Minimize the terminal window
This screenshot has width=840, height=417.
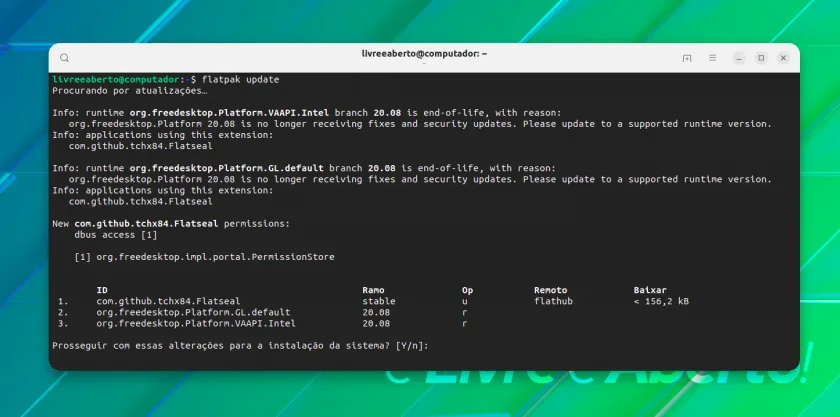point(739,58)
